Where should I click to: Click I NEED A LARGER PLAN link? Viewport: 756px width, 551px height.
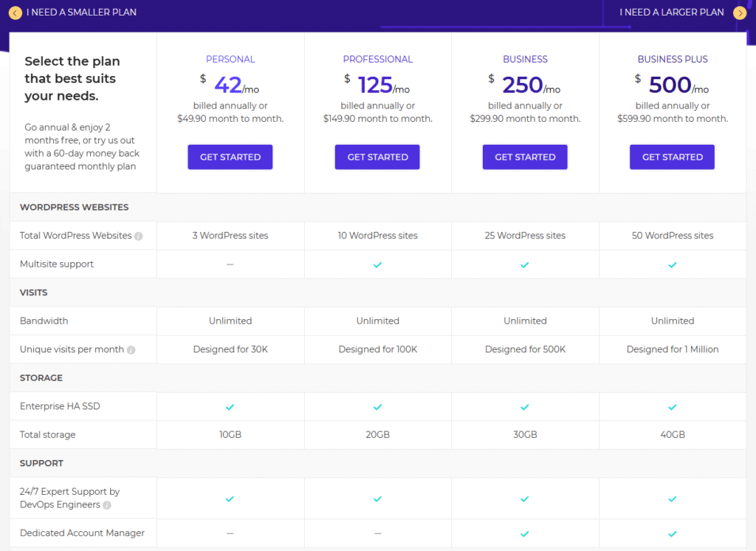672,12
